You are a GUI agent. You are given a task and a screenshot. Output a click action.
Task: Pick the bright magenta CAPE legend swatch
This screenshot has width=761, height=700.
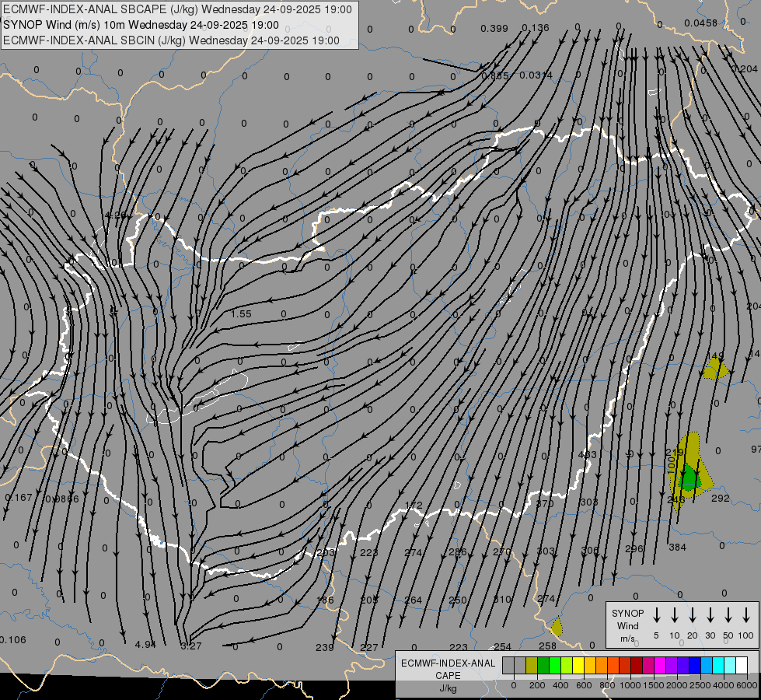(660, 665)
